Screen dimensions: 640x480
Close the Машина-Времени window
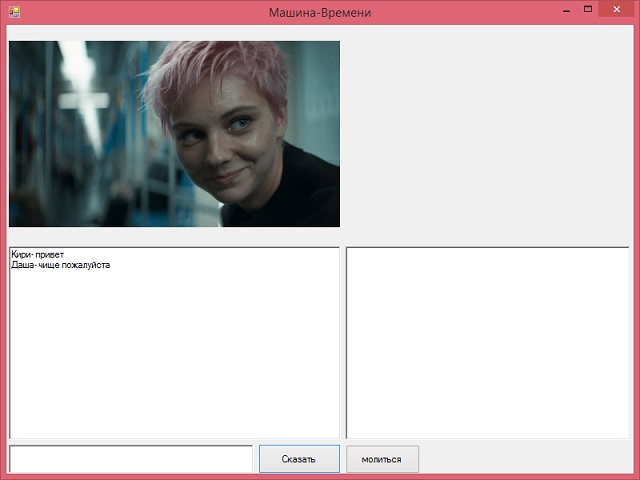[x=617, y=9]
